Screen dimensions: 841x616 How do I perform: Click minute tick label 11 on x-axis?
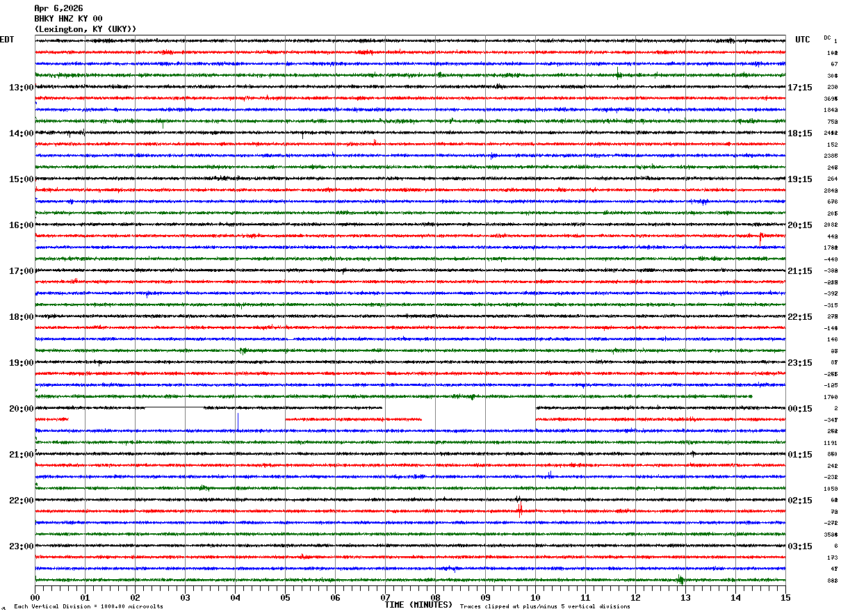(x=585, y=597)
